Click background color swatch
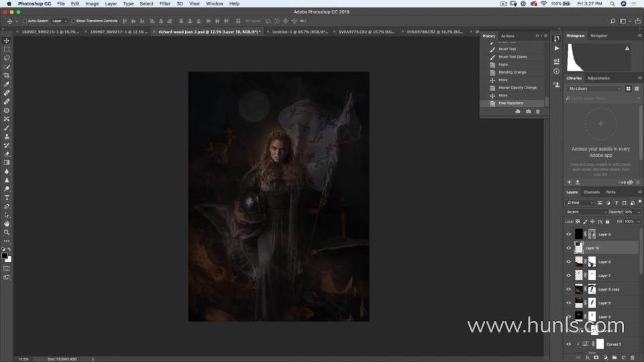 tap(9, 259)
